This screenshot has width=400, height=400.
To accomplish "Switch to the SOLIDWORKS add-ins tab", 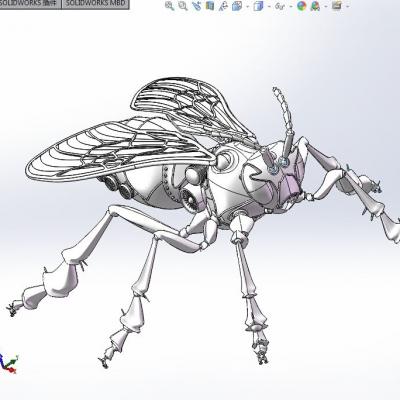I will [x=30, y=4].
